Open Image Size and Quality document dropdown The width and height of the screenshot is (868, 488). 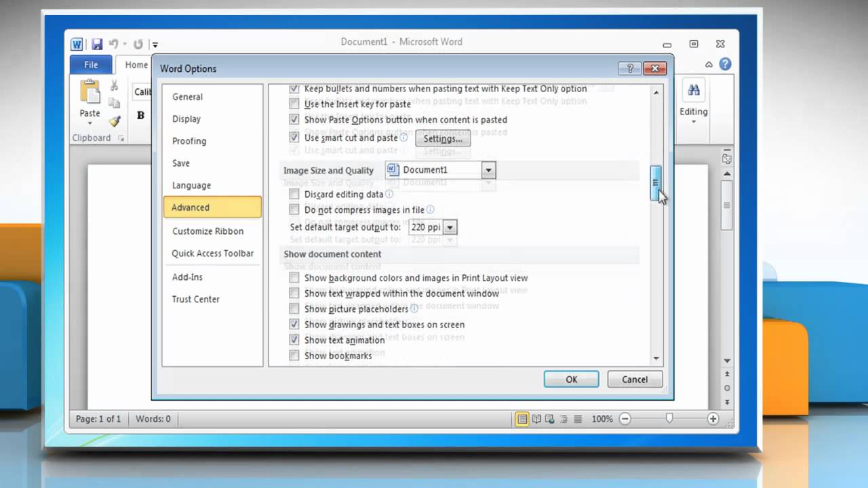(488, 170)
